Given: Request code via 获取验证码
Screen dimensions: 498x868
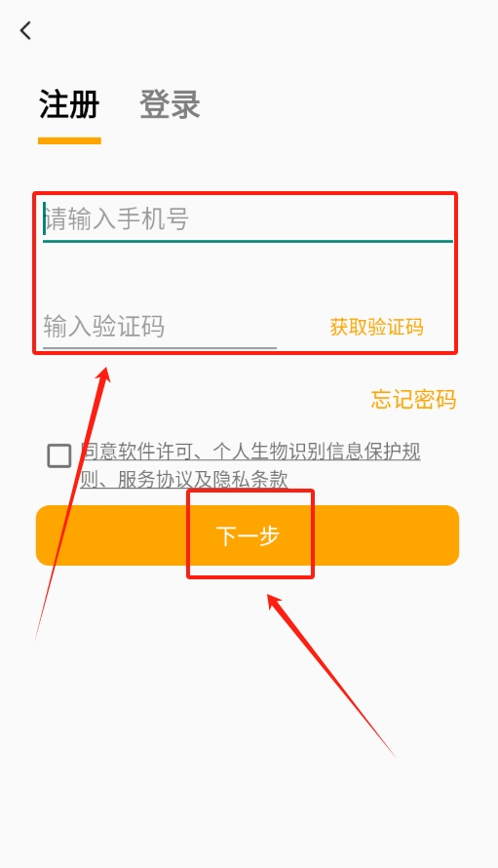Looking at the screenshot, I should point(377,327).
